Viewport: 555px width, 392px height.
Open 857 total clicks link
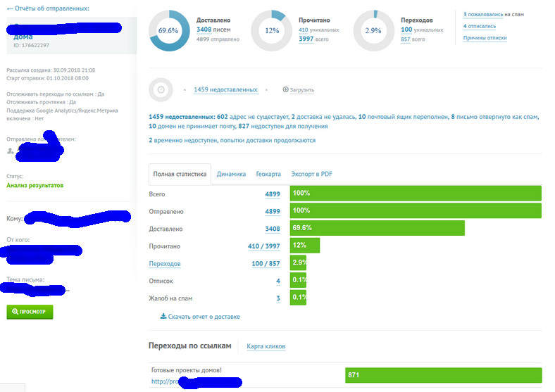[x=405, y=39]
